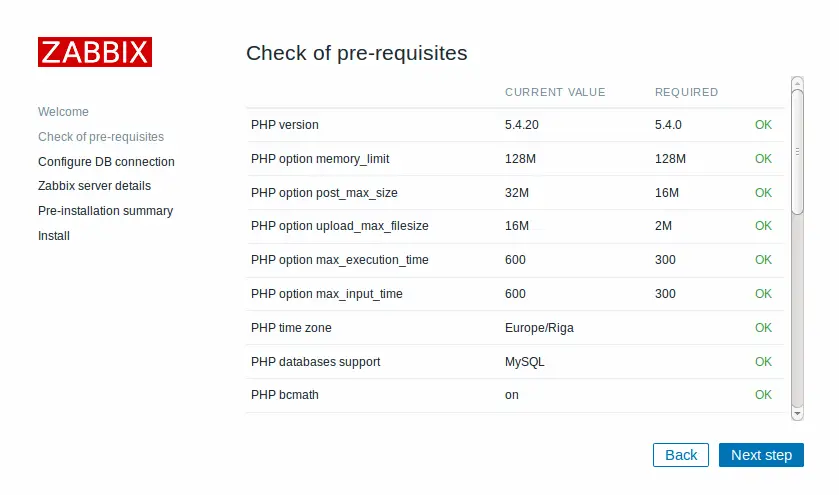Select Pre-installation summary step
This screenshot has width=839, height=495.
tap(105, 211)
